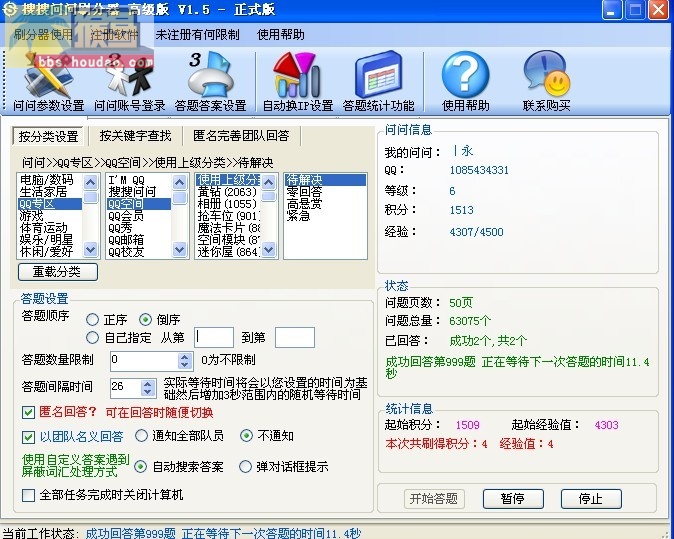Click the 使用帮助 question mark icon
This screenshot has height=539, width=674.
coord(466,75)
